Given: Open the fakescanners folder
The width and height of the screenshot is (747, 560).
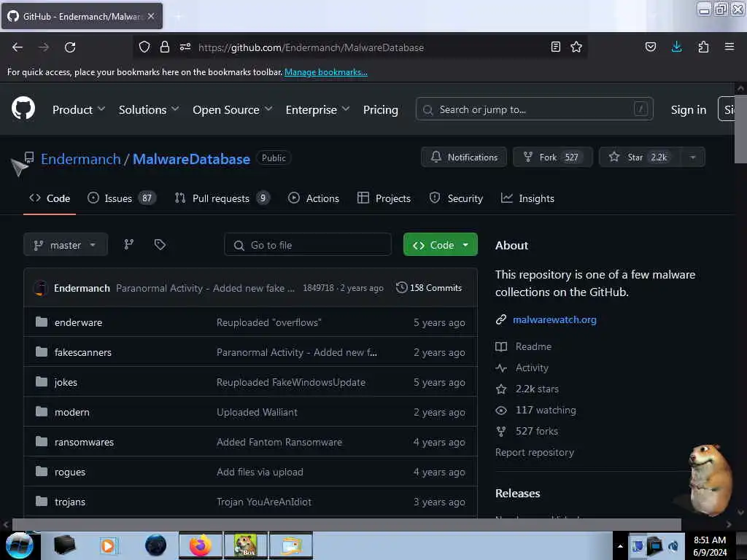Looking at the screenshot, I should (83, 352).
